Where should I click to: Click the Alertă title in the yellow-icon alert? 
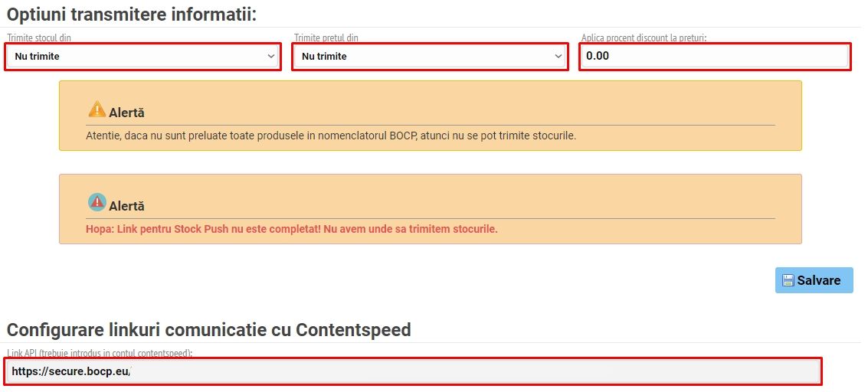click(x=126, y=113)
